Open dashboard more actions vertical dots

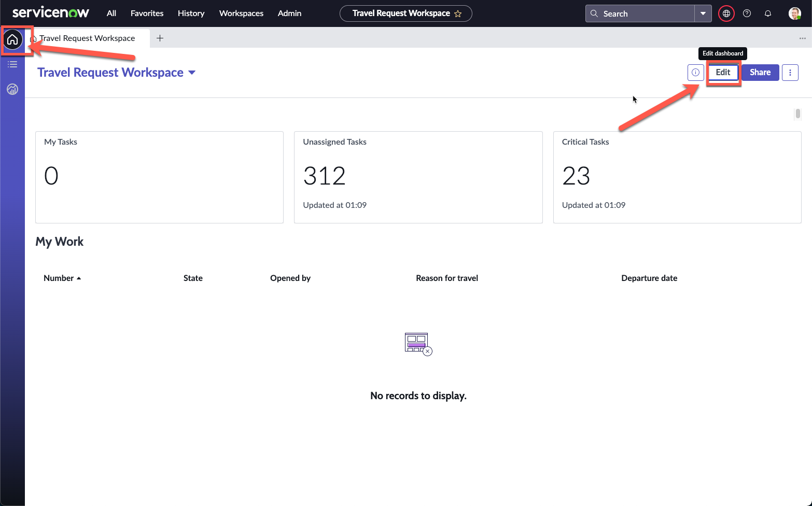tap(790, 73)
